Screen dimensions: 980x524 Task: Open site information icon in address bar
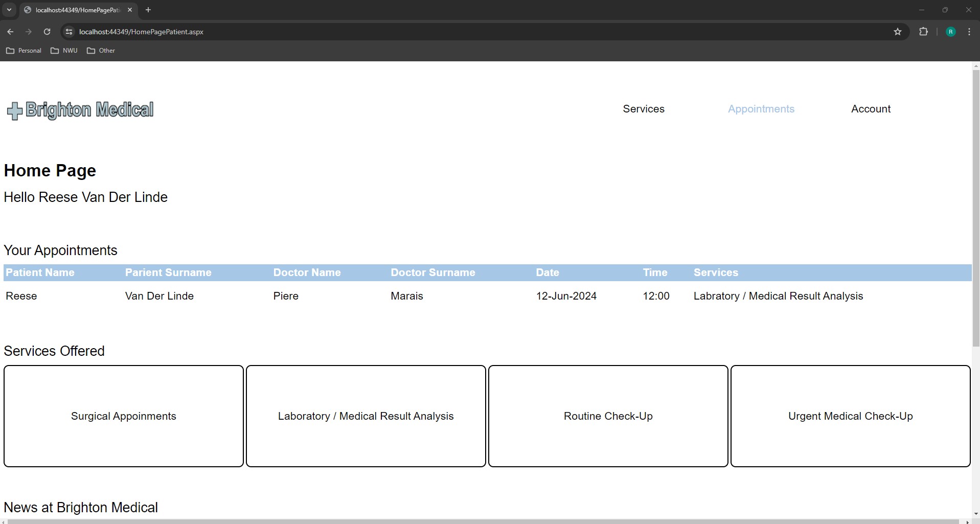point(69,32)
